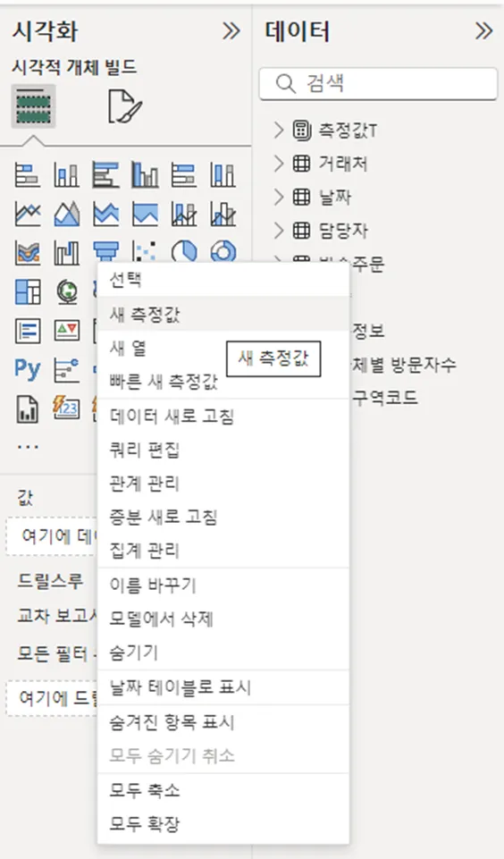Image resolution: width=504 pixels, height=859 pixels.
Task: Click the 검색 search field
Action: click(378, 84)
